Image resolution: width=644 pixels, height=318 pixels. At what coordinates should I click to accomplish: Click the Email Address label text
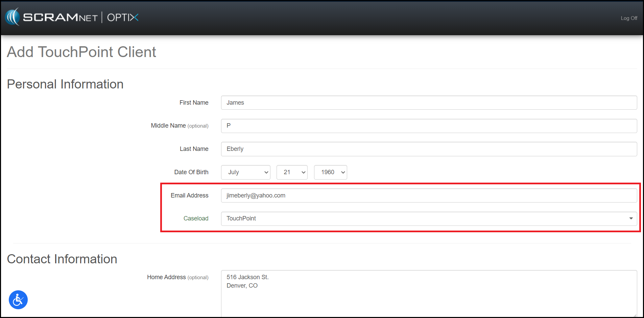pos(189,195)
